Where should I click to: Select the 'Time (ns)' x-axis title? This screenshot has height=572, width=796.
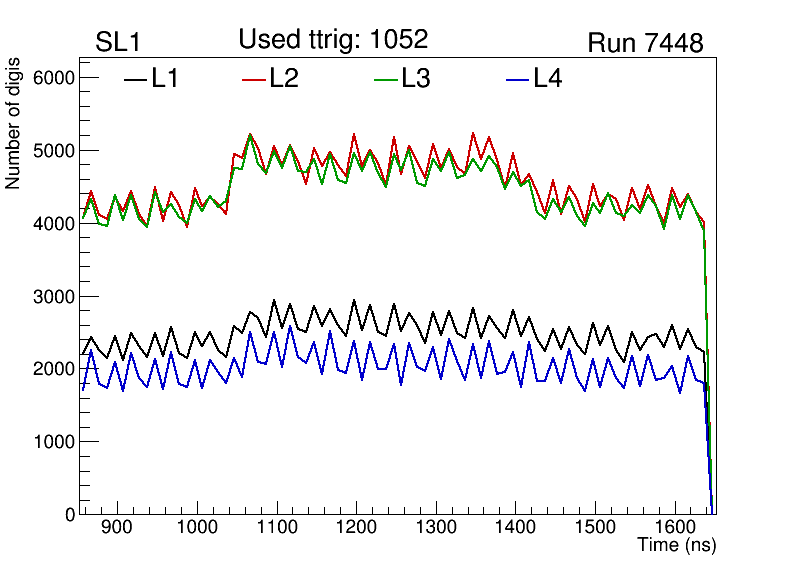(677, 546)
